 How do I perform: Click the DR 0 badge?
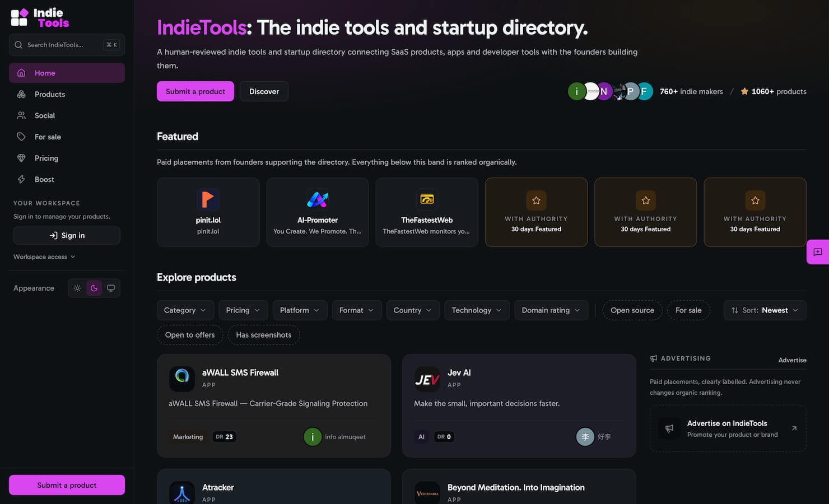[x=444, y=437]
